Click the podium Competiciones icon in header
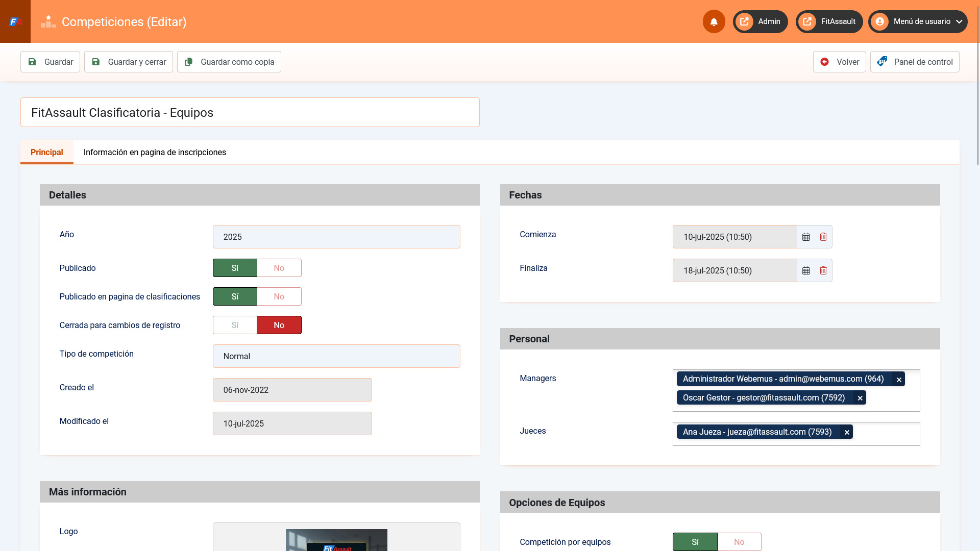Screen dimensions: 980x551 pyautogui.click(x=48, y=21)
